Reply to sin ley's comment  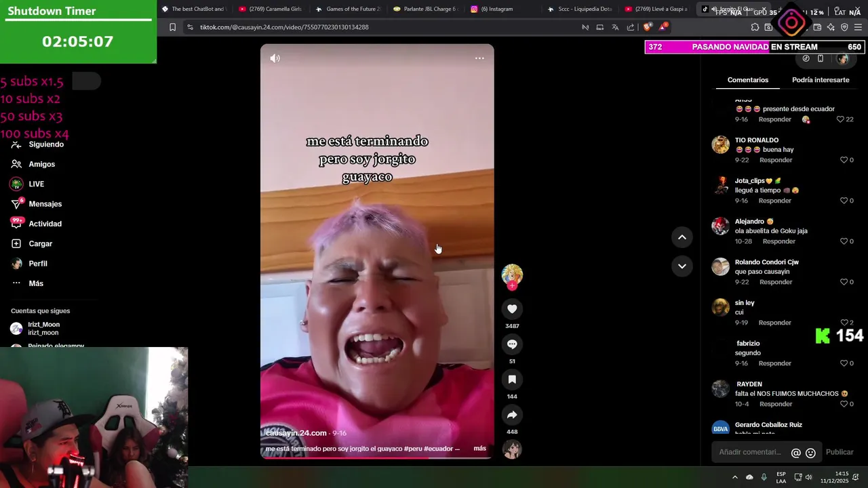(x=776, y=323)
